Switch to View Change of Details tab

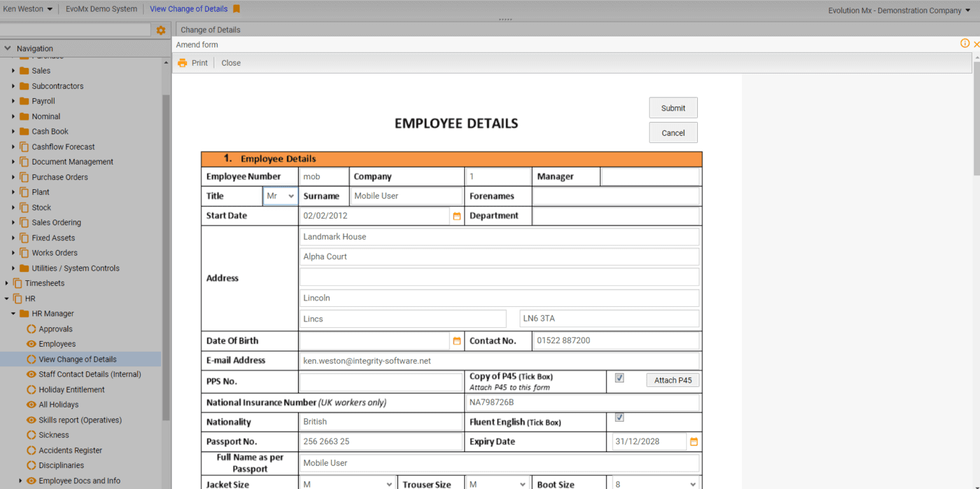(x=188, y=9)
